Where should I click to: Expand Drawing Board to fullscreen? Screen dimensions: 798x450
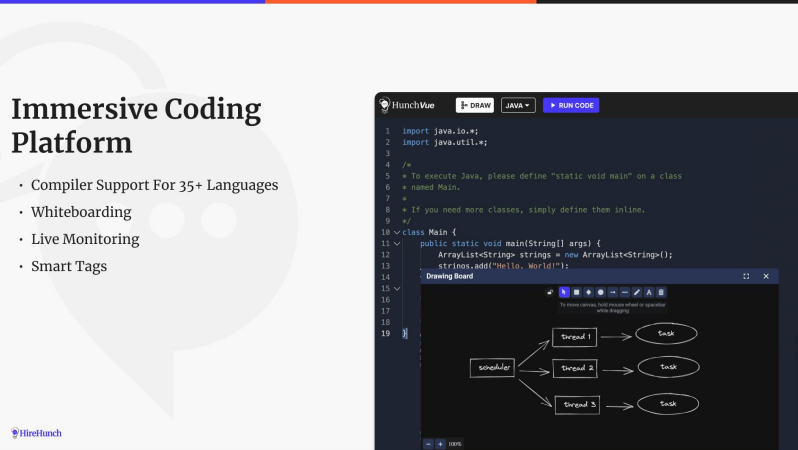click(746, 276)
